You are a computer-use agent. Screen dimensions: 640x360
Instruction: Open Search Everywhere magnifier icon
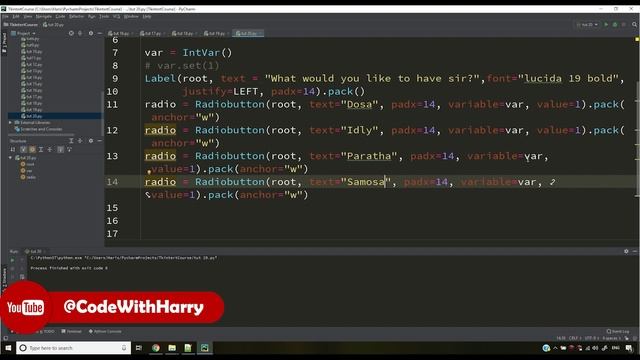pyautogui.click(x=635, y=24)
